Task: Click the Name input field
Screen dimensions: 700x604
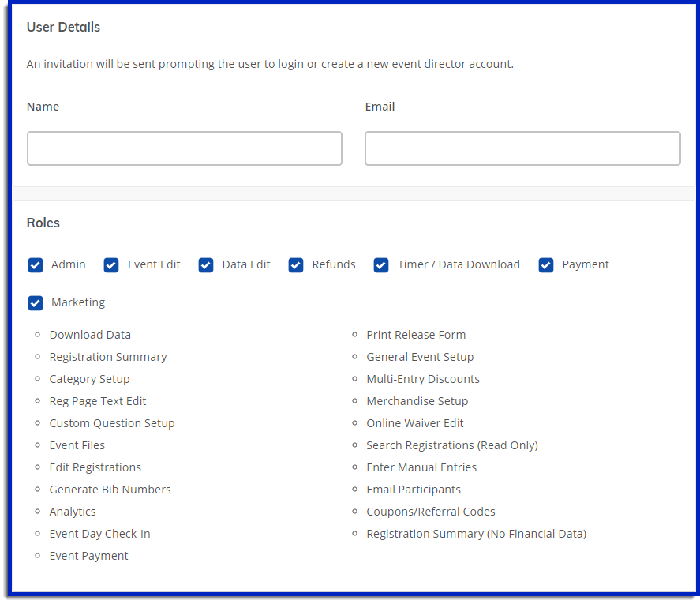Action: (x=185, y=148)
